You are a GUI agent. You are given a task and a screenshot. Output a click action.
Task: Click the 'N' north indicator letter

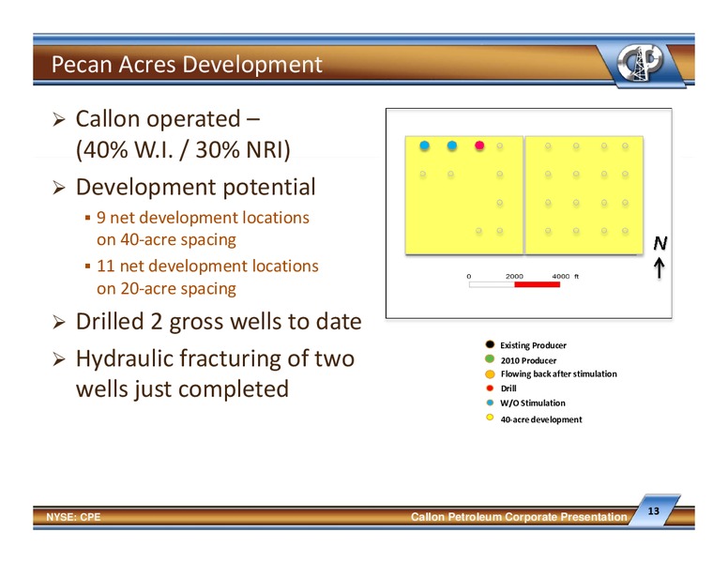pos(660,243)
